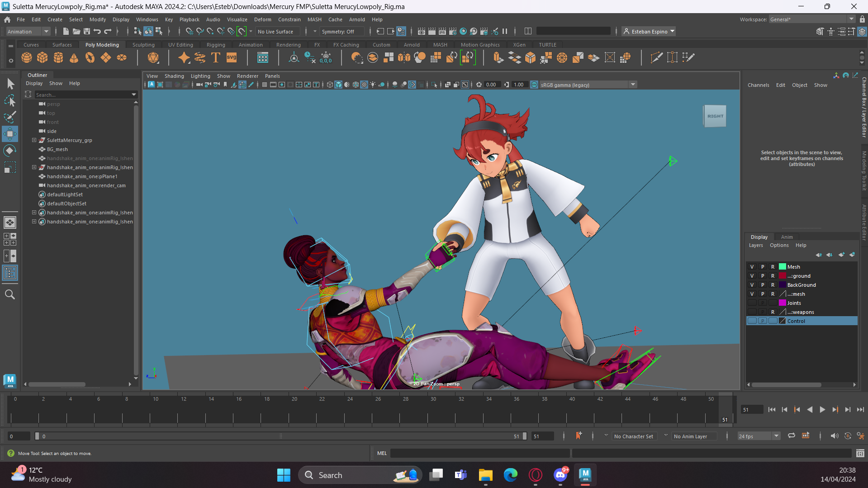This screenshot has width=868, height=488.
Task: Toggle playback P of Control layer
Action: [763, 321]
